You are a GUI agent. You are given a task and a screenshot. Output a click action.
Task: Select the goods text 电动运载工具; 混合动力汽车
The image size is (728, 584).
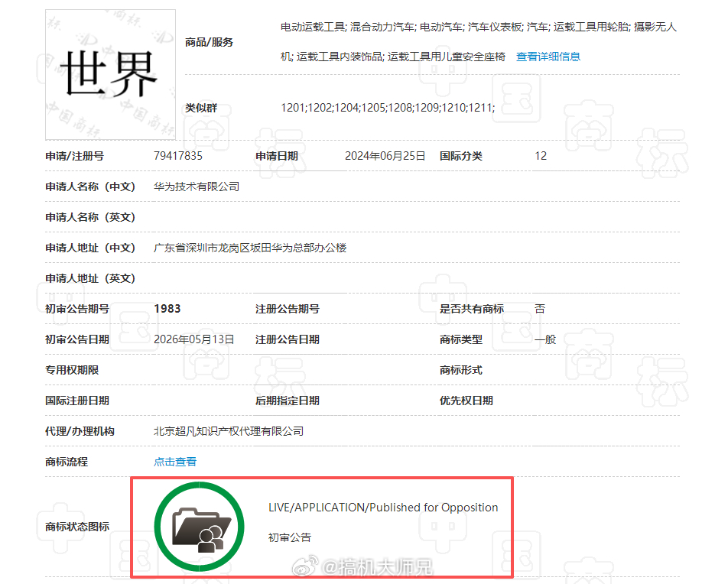click(x=348, y=27)
